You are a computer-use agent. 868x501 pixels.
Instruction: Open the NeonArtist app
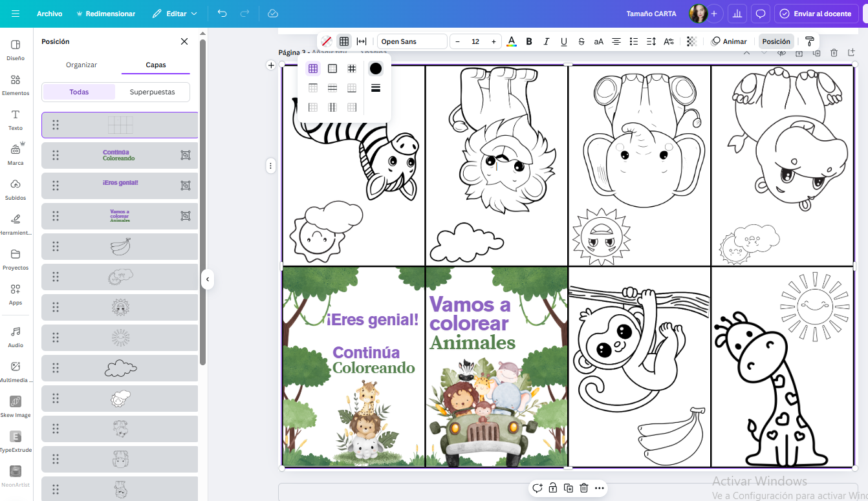16,476
